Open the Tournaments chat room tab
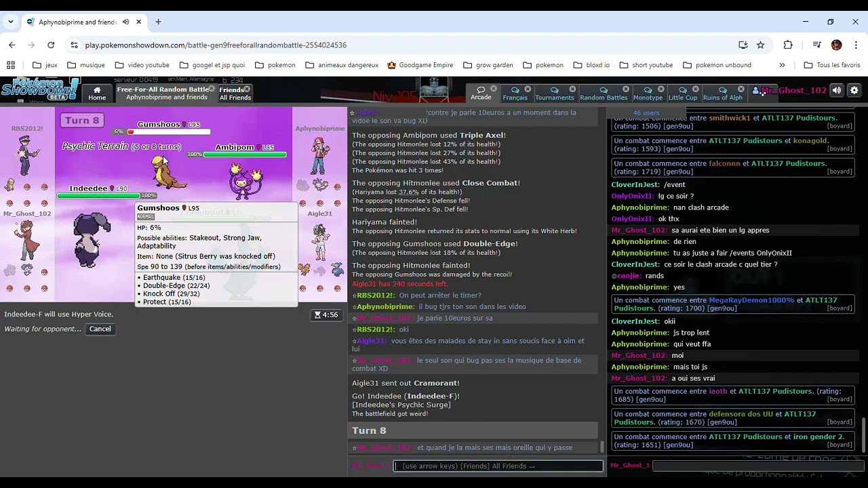The image size is (868, 488). [x=554, y=93]
